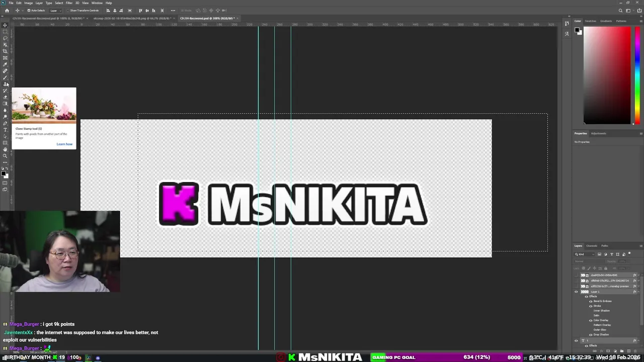Image resolution: width=644 pixels, height=362 pixels.
Task: Click the filter for type layers icon
Action: coord(612,254)
